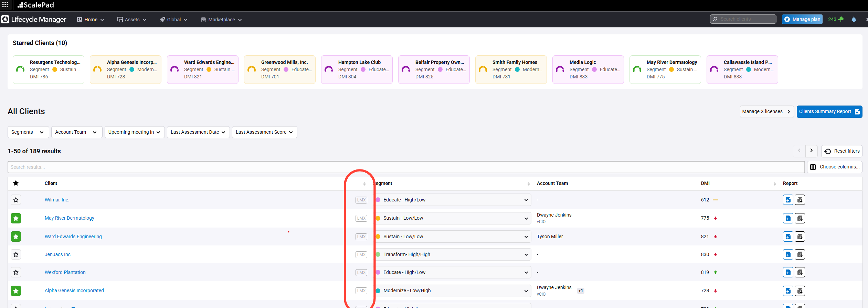Download the report for Wexford Plantation

[x=800, y=273]
